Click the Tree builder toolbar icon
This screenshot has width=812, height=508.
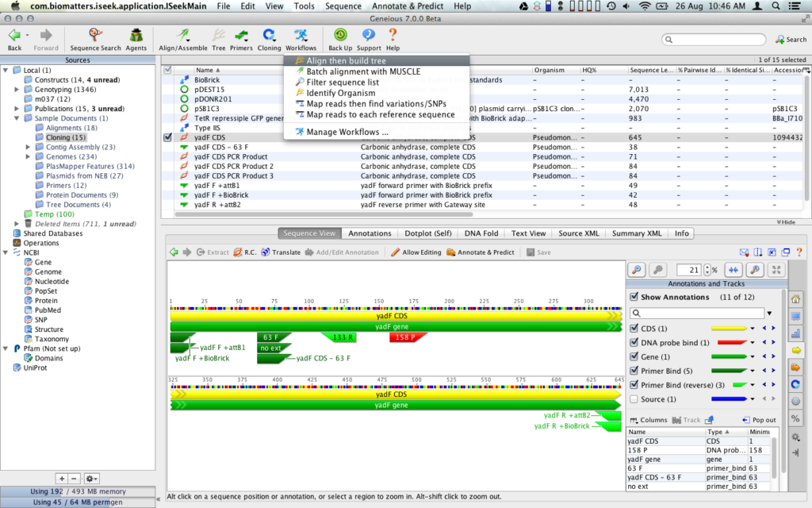218,37
